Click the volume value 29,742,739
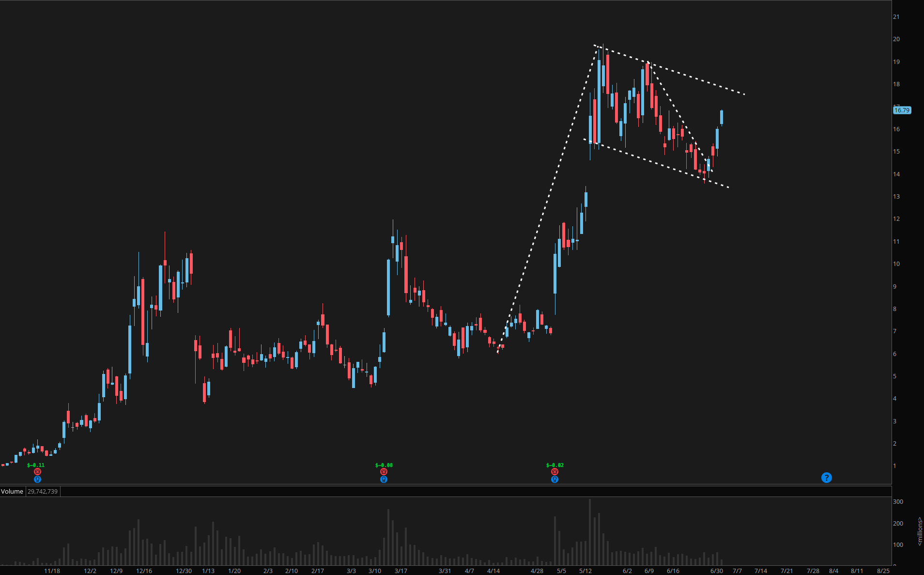 (43, 491)
